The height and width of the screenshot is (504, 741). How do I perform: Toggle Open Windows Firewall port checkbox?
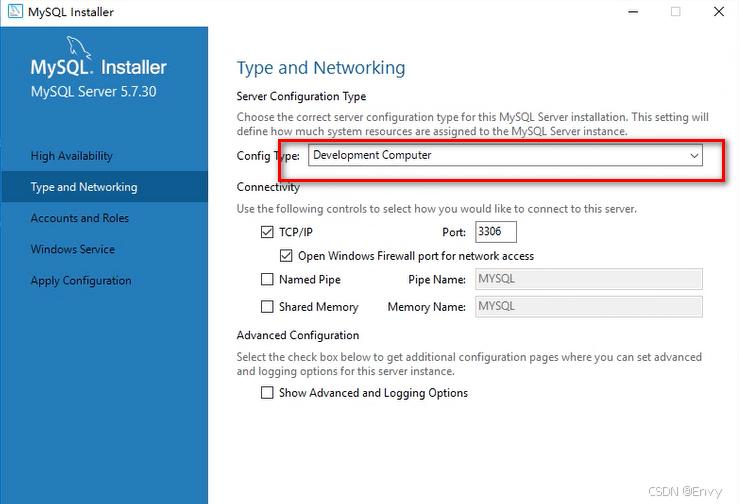tap(286, 256)
